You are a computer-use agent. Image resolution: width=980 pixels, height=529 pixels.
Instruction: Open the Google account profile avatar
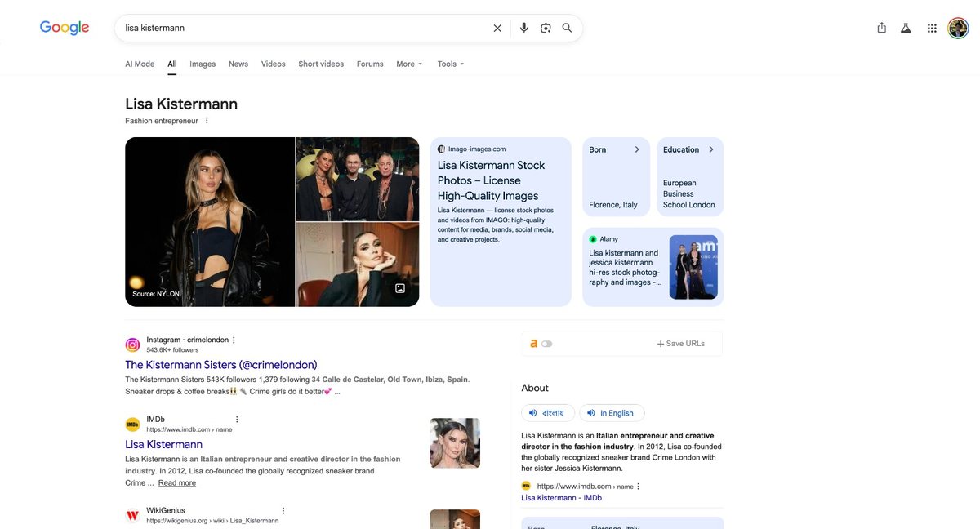(958, 28)
